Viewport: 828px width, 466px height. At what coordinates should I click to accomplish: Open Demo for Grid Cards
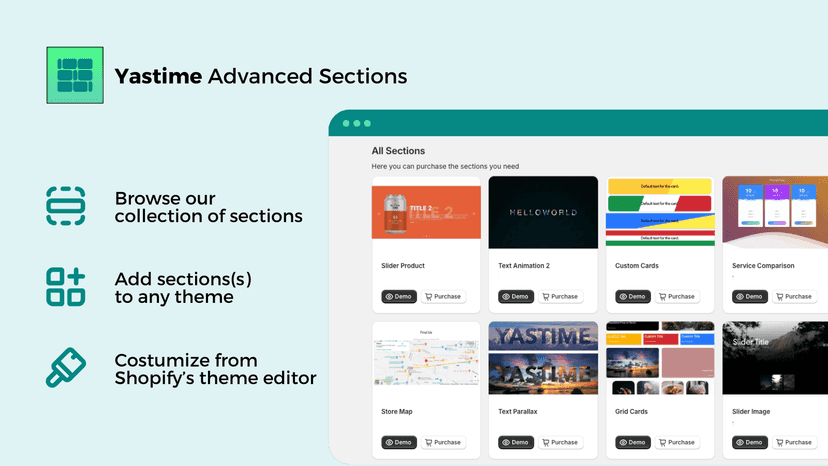(x=633, y=442)
